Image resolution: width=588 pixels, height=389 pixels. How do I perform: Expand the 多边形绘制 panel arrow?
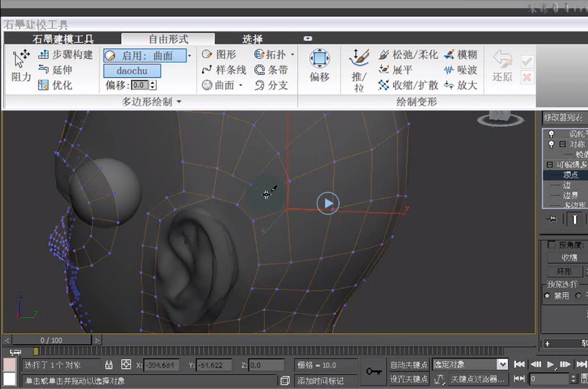(x=179, y=102)
